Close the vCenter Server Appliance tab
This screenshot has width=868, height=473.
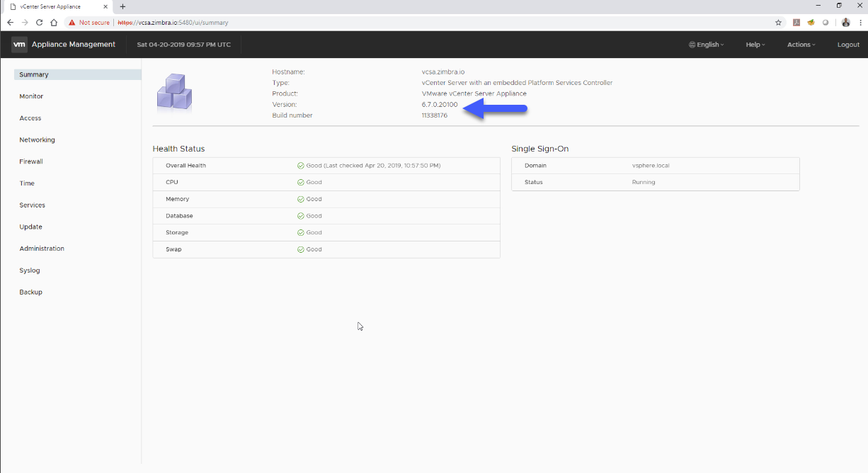[x=106, y=6]
